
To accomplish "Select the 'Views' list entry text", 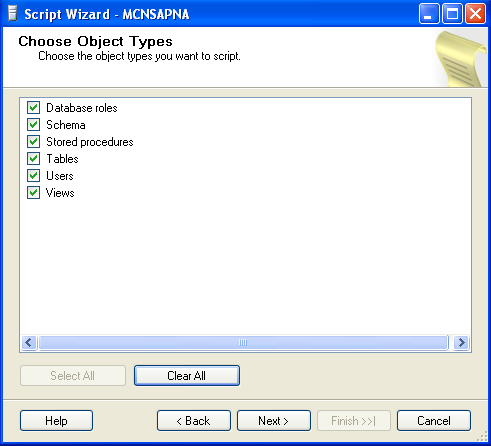I will (60, 193).
